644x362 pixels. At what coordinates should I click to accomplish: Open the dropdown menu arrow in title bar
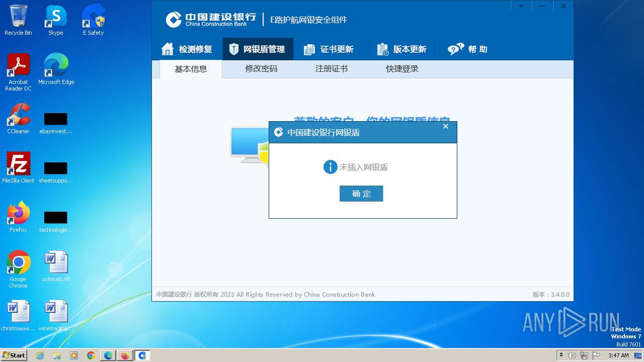coord(521,6)
